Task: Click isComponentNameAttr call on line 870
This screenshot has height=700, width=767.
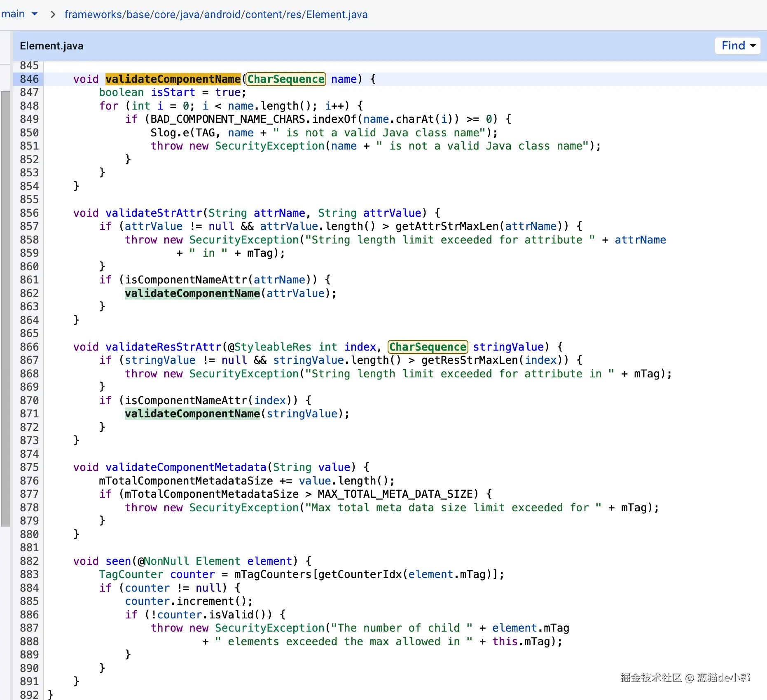Action: [186, 400]
